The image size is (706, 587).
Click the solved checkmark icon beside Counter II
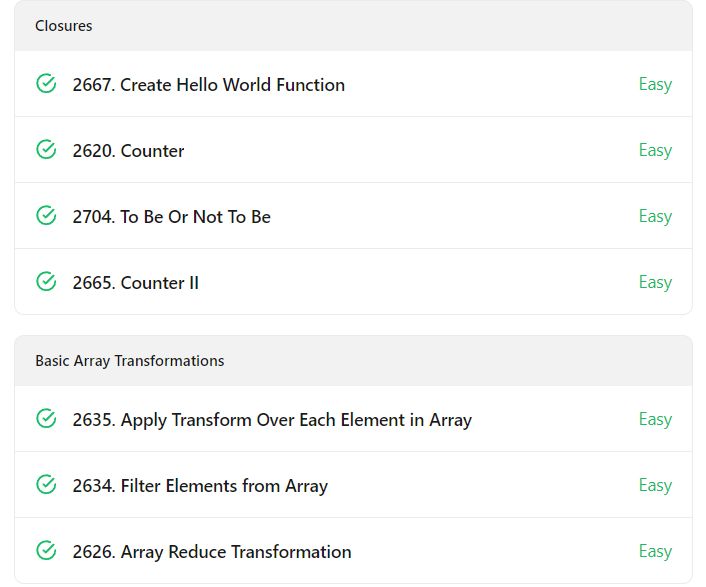coord(46,282)
